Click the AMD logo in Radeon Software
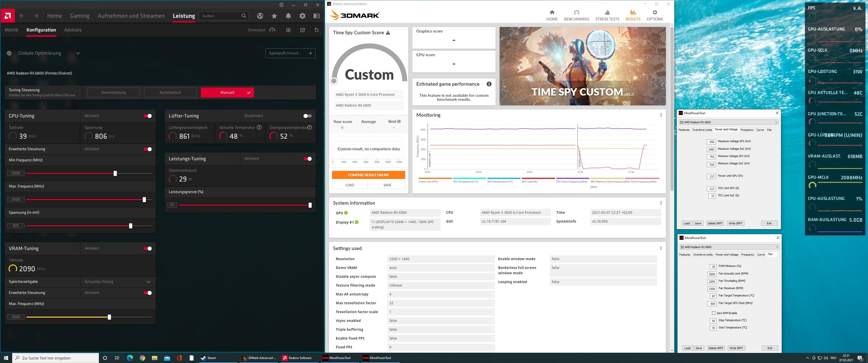868x363 pixels. coord(7,16)
